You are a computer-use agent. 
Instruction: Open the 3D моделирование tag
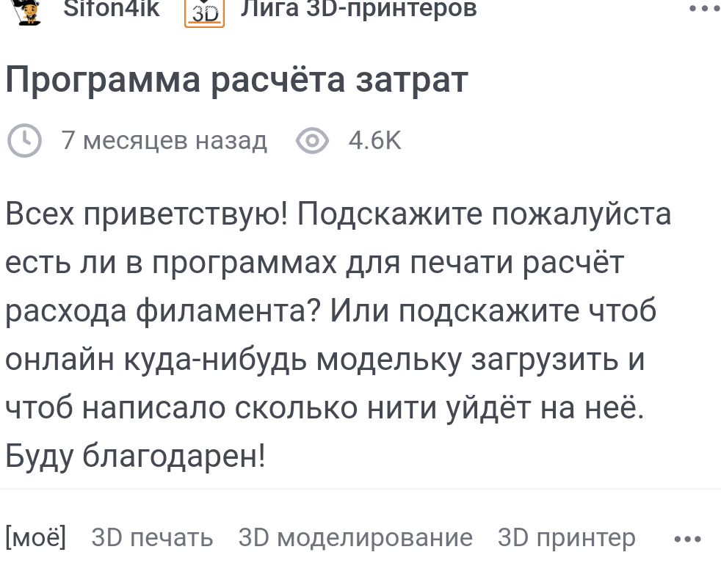point(355,538)
